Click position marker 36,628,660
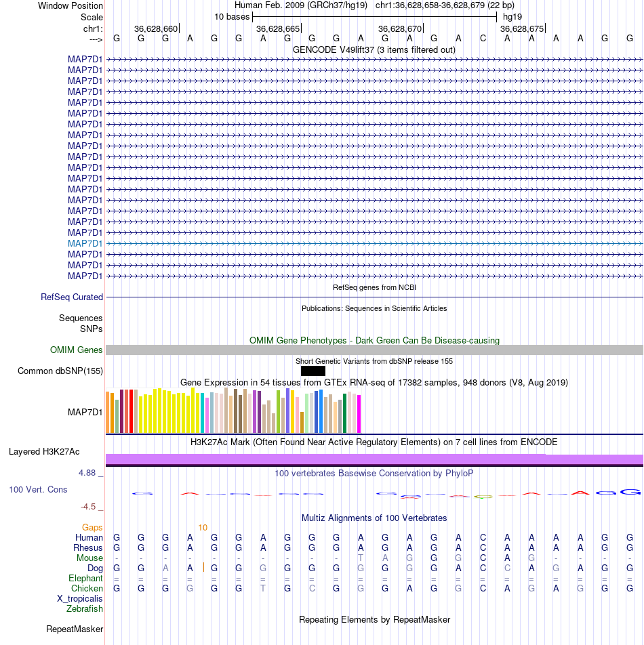644x645 pixels. click(156, 28)
